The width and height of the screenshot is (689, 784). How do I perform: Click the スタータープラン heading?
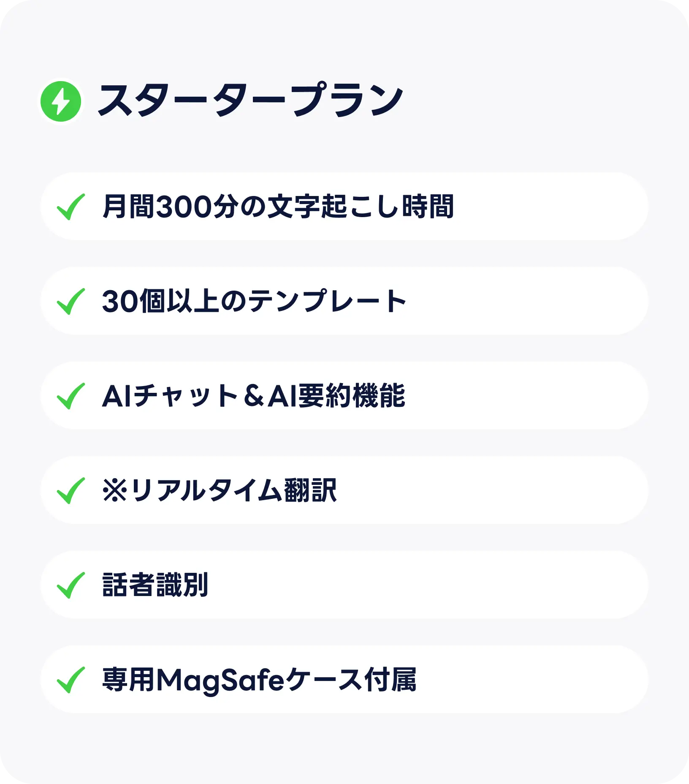tap(250, 101)
